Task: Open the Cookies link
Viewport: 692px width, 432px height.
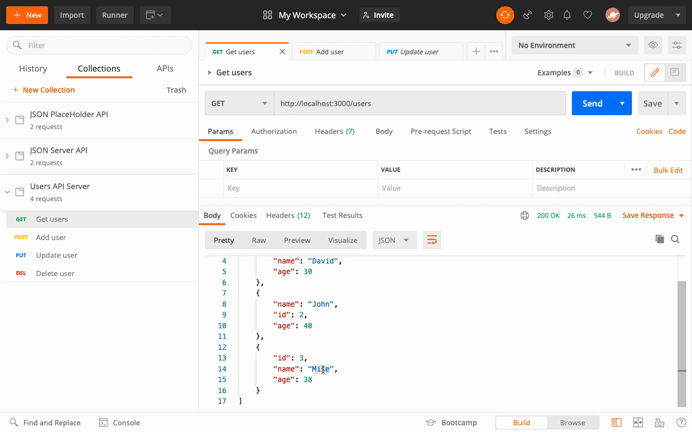Action: point(649,131)
